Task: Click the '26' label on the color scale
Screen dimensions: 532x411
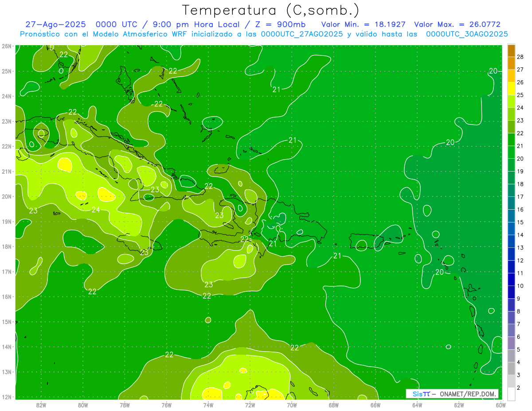Action: click(x=520, y=82)
